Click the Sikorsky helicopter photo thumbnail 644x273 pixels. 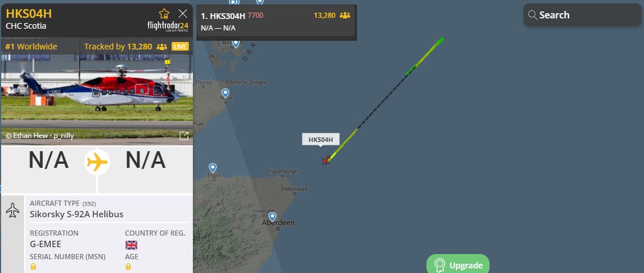click(x=97, y=98)
